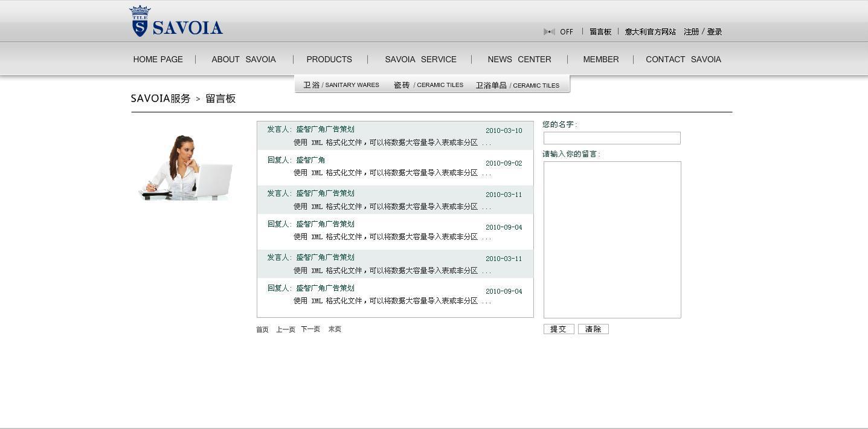Image resolution: width=868 pixels, height=429 pixels.
Task: Click the SAVOIA crown logo
Action: pyautogui.click(x=175, y=22)
